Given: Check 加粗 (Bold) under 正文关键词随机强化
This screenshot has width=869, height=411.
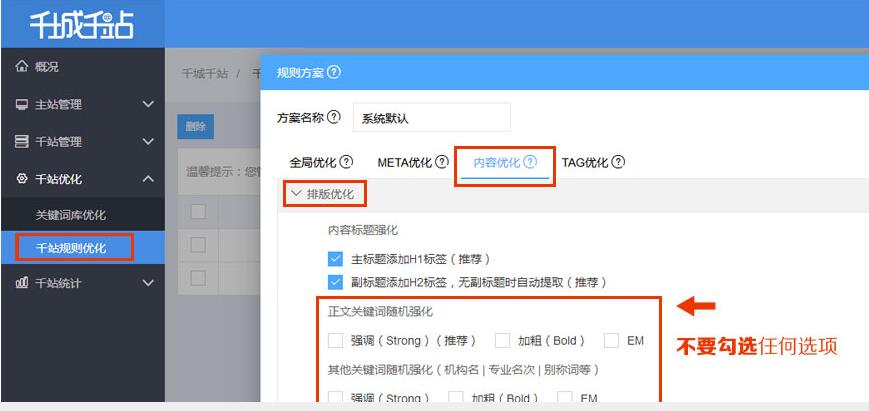Looking at the screenshot, I should 502,340.
